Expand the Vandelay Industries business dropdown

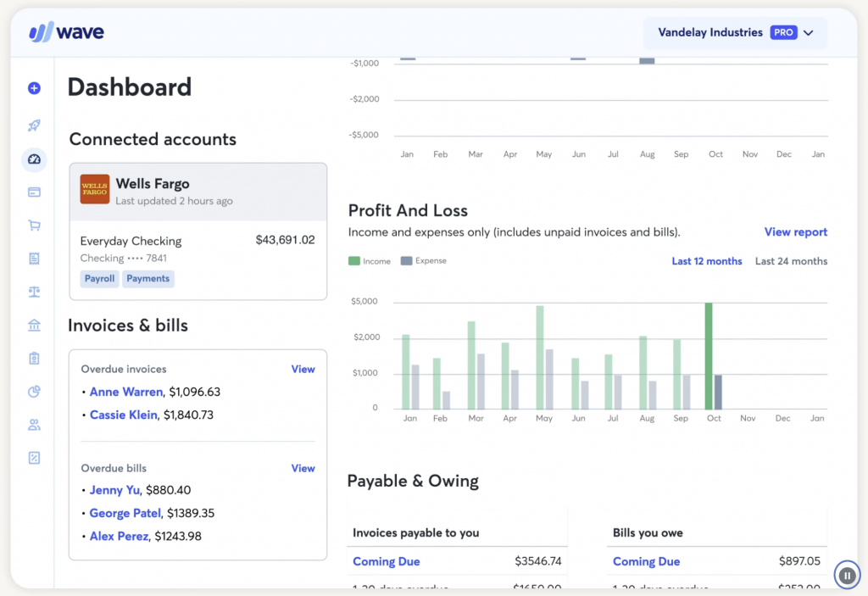coord(735,33)
